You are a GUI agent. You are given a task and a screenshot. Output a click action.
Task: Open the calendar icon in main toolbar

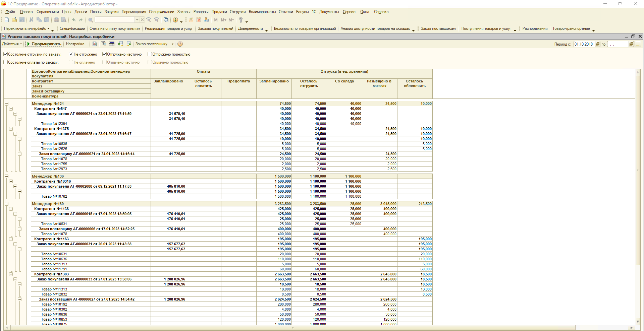click(x=199, y=20)
